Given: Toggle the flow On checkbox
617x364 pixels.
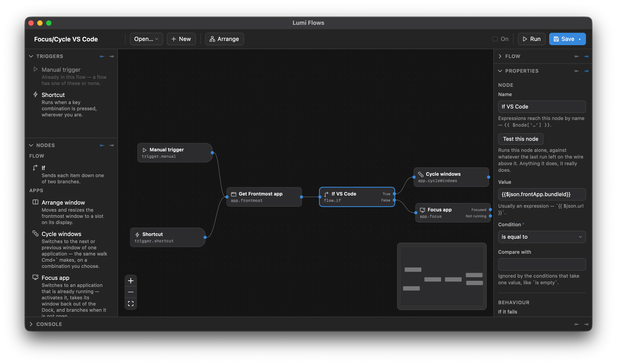Looking at the screenshot, I should tap(495, 39).
